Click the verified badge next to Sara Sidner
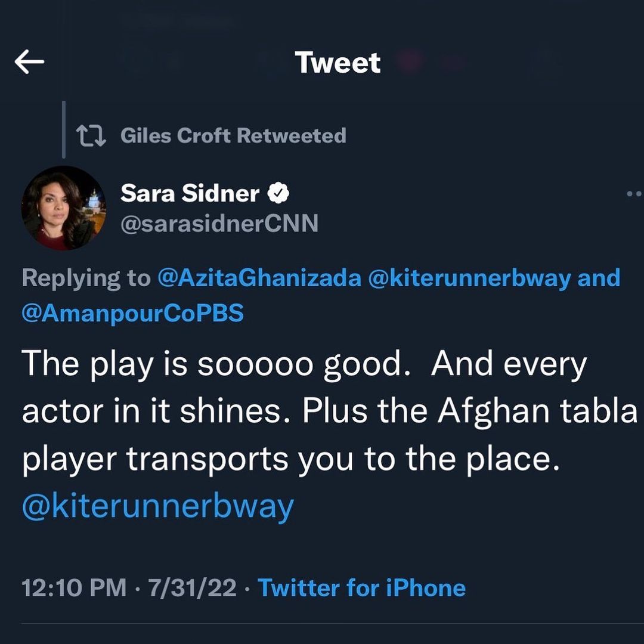644x644 pixels. coord(279,193)
